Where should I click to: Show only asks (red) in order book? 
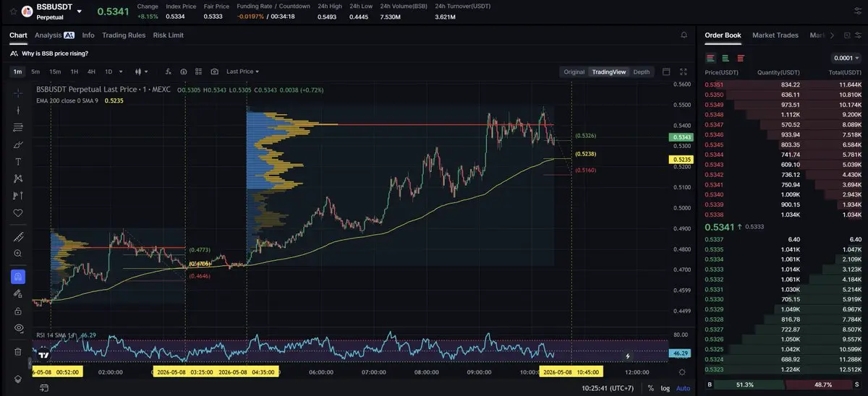741,59
